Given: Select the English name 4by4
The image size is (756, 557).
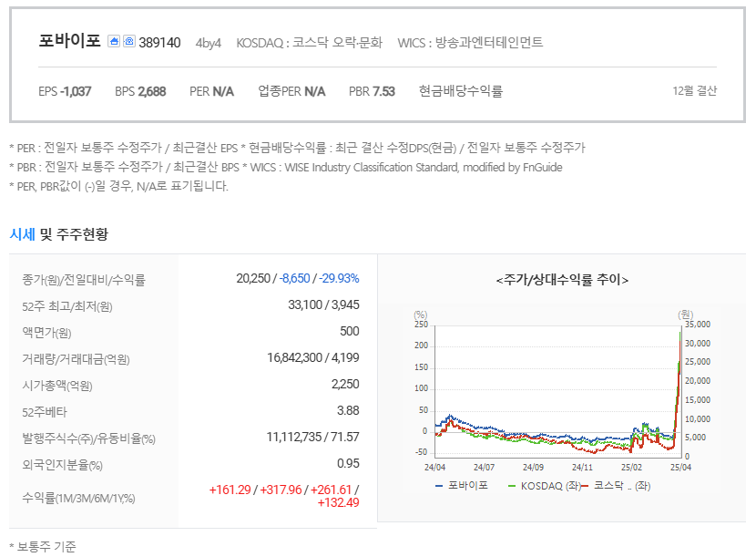Looking at the screenshot, I should click(209, 43).
